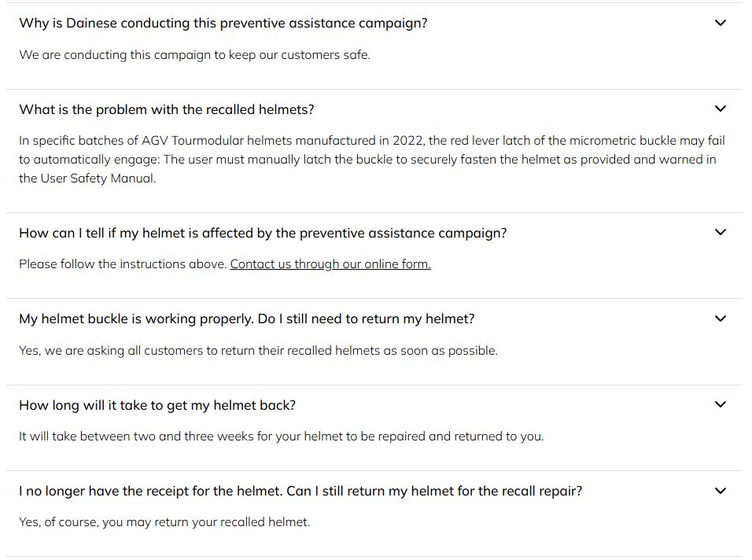Click 'Please follow the instructions above' text
Viewport: 752px width, 560px height.
(x=123, y=264)
